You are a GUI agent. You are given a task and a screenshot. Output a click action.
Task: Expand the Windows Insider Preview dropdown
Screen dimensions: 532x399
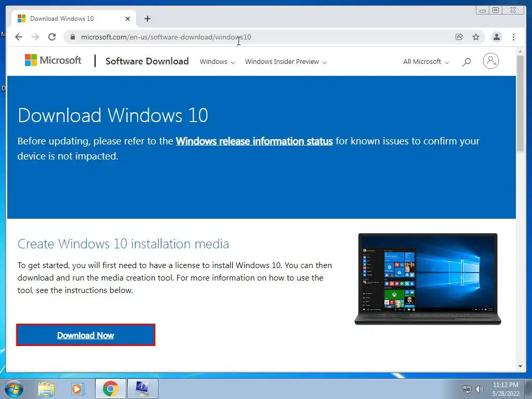pyautogui.click(x=286, y=62)
